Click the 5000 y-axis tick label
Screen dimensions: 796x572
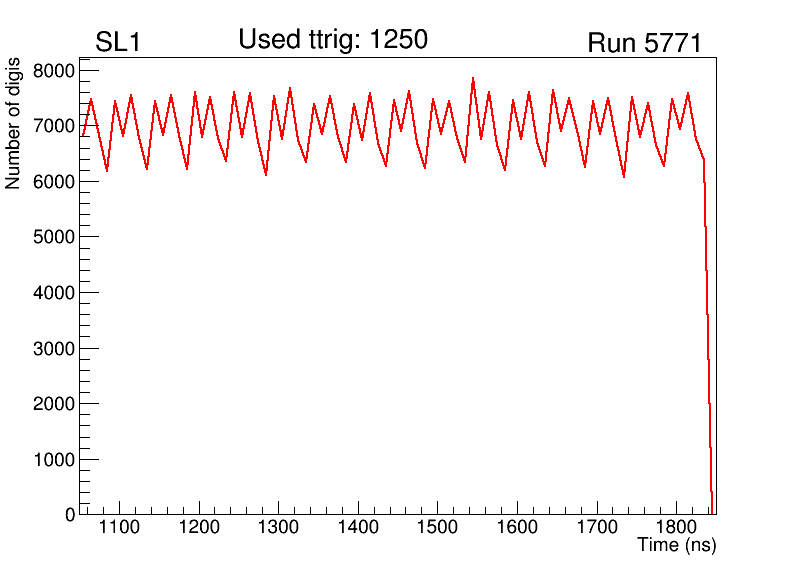54,237
